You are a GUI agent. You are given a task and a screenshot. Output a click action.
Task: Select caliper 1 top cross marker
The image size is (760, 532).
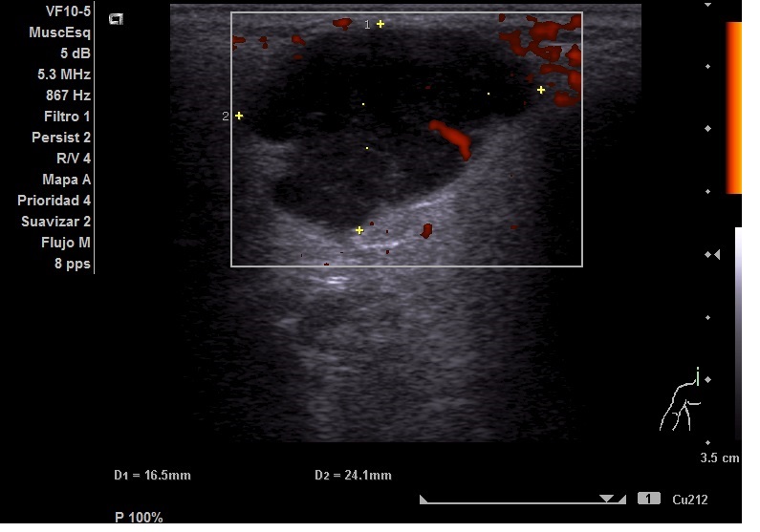[380, 24]
